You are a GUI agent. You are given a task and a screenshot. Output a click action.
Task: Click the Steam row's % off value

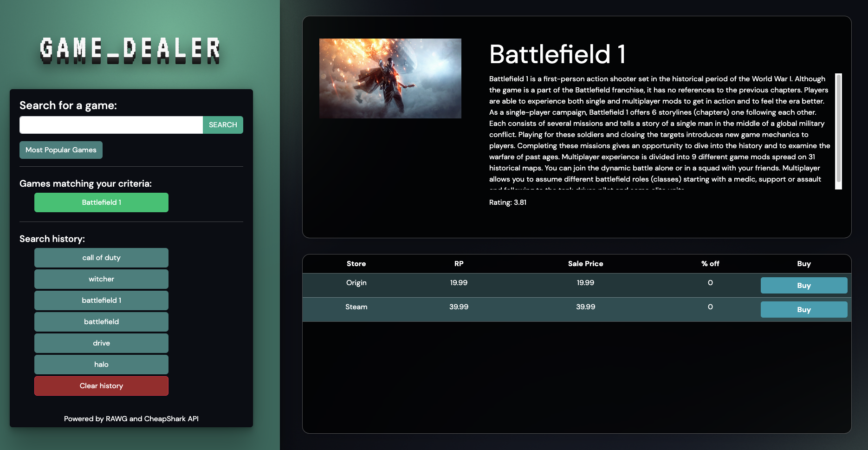pyautogui.click(x=710, y=307)
